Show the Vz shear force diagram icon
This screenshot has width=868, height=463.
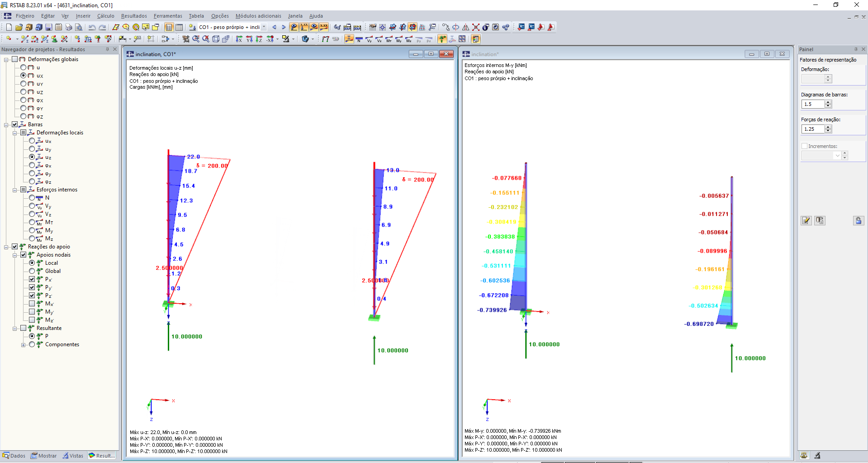379,39
